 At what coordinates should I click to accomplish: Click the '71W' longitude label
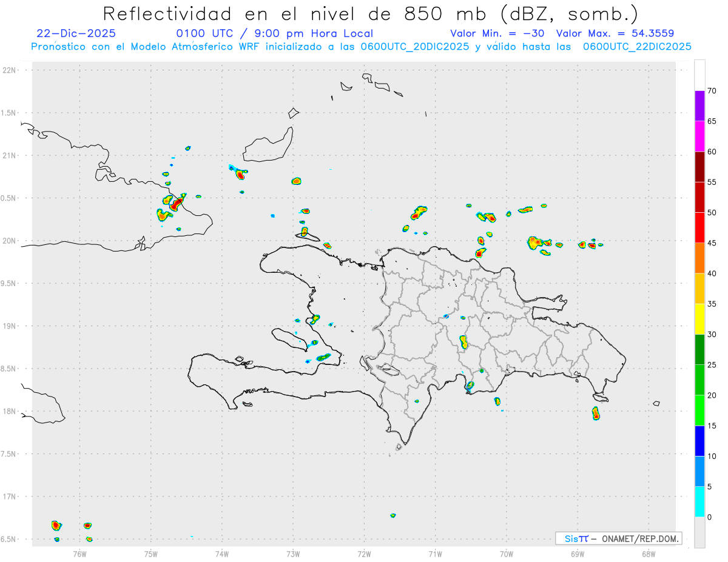pos(435,554)
